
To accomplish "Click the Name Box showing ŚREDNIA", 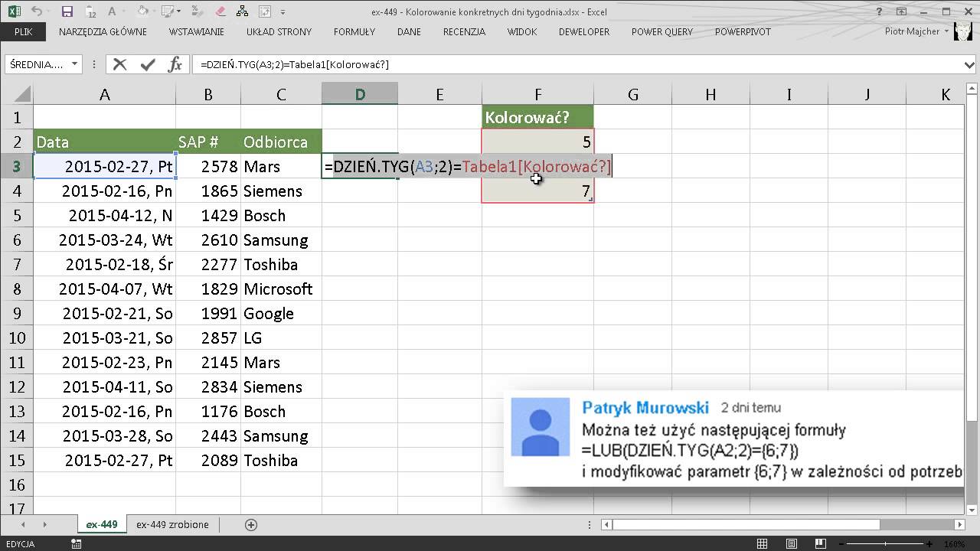I will click(x=37, y=64).
